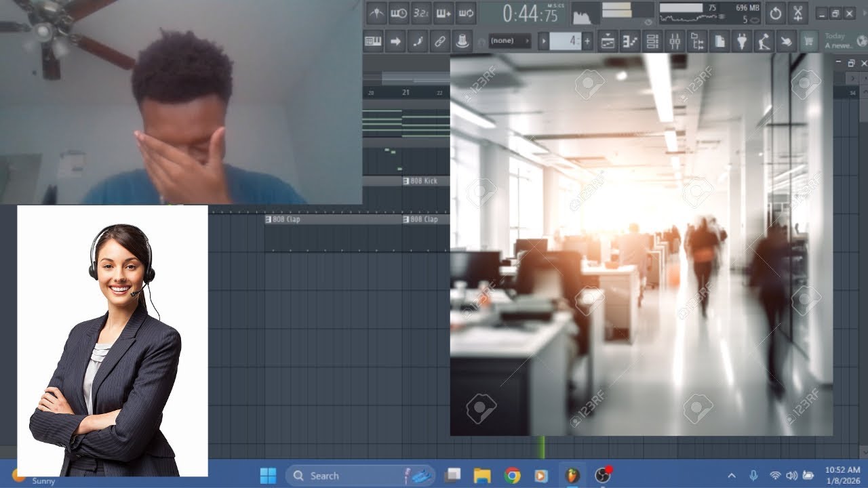The image size is (868, 488).
Task: Click the headset woman image overlay
Action: point(113,341)
